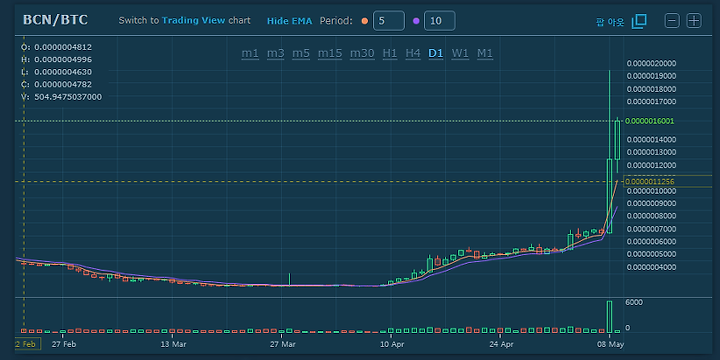
Task: Click the low value 0.0000004630
Action: tap(63, 72)
